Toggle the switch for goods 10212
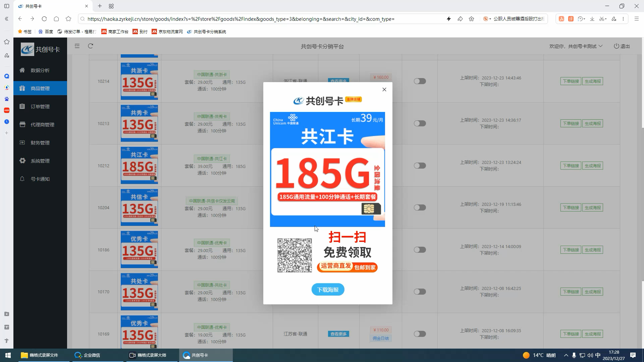 coord(420,166)
